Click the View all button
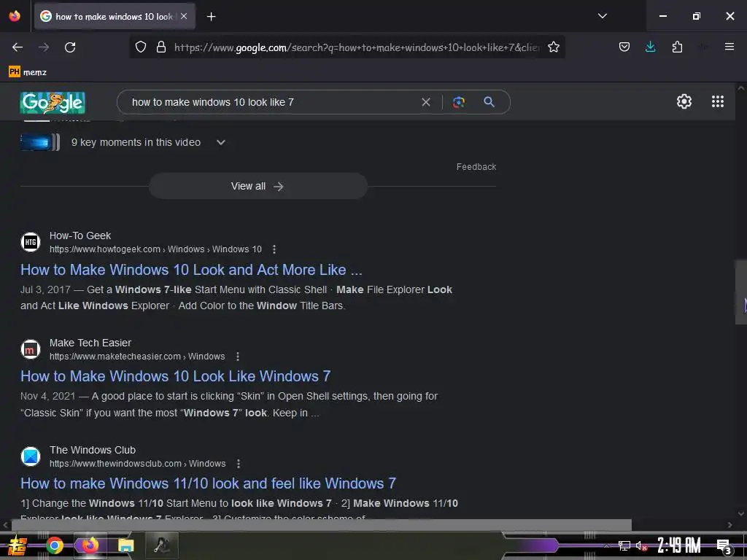Image resolution: width=747 pixels, height=560 pixels. [x=258, y=186]
